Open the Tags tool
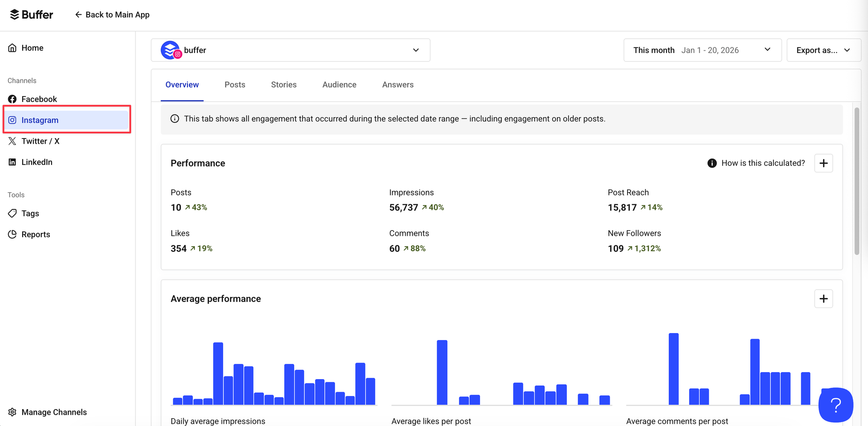The height and width of the screenshot is (426, 868). pos(30,213)
